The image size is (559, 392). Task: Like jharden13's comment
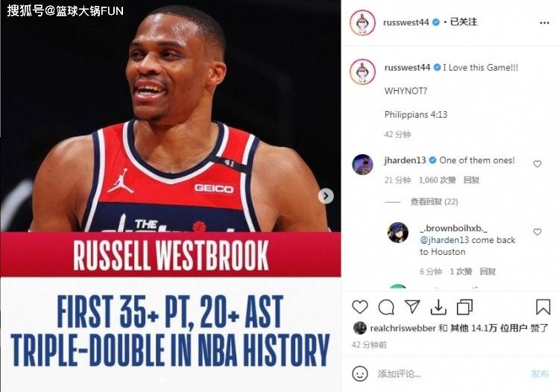pyautogui.click(x=537, y=163)
